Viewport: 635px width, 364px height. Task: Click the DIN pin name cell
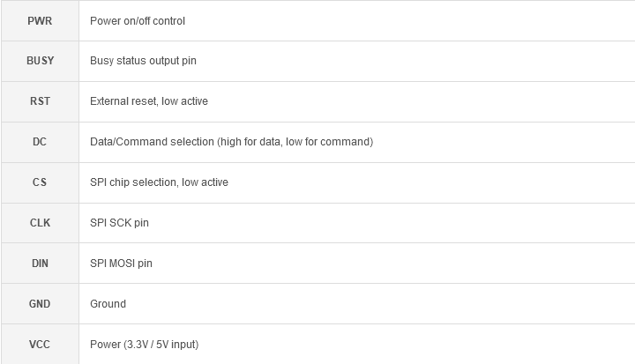click(x=40, y=264)
